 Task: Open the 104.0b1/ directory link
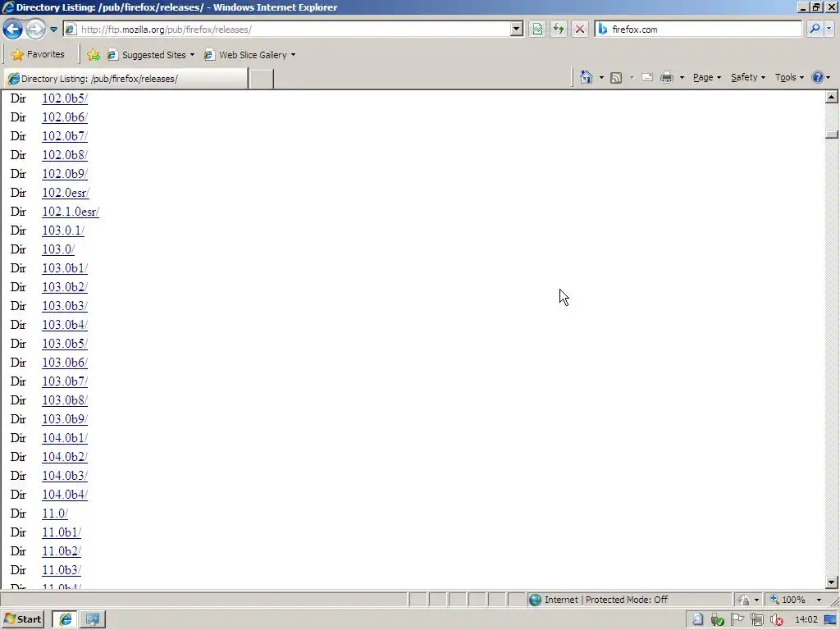65,438
